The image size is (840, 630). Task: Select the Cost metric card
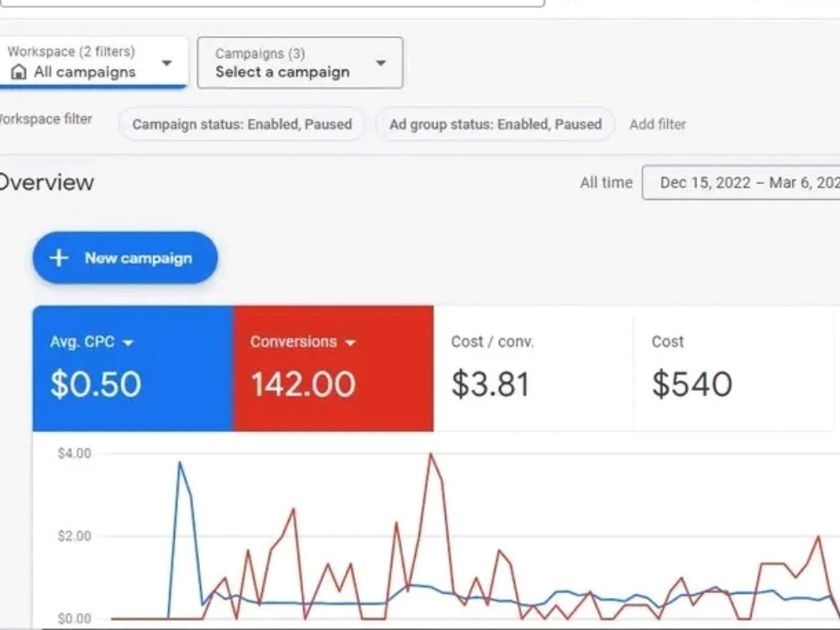click(x=734, y=369)
